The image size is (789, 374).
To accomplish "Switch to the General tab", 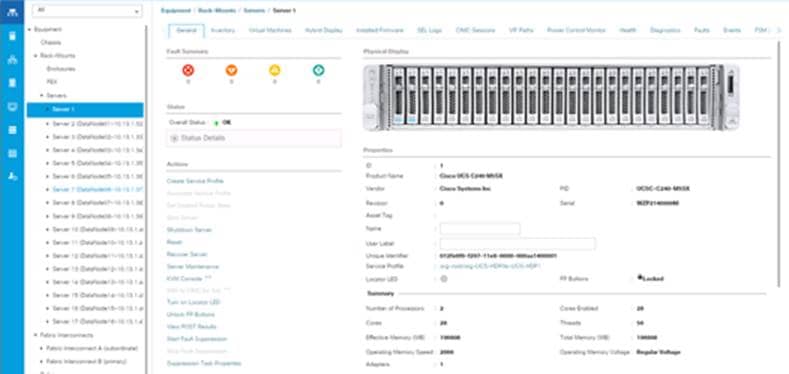I will [x=186, y=31].
